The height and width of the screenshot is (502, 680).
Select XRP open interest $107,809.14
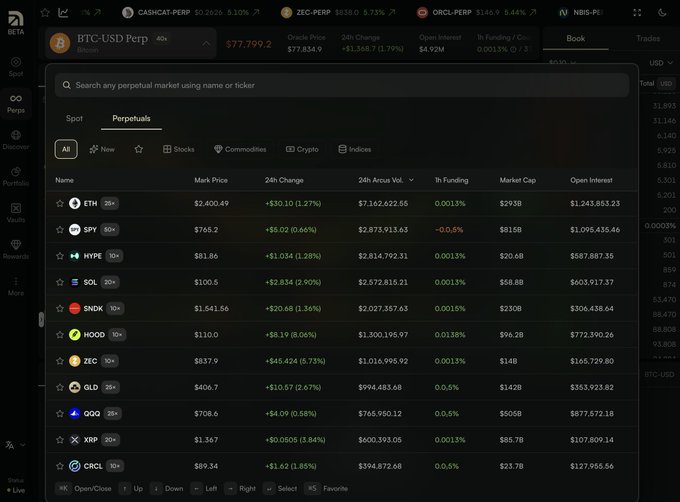(x=592, y=440)
